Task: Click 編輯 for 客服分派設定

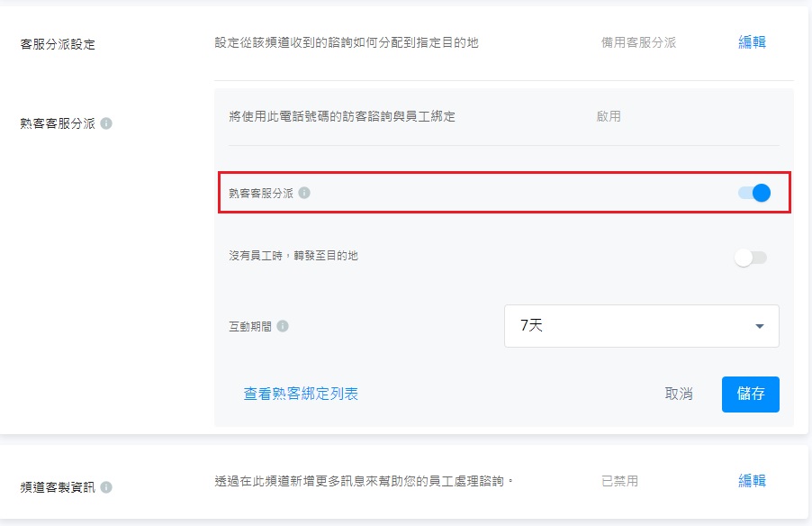Action: point(752,42)
